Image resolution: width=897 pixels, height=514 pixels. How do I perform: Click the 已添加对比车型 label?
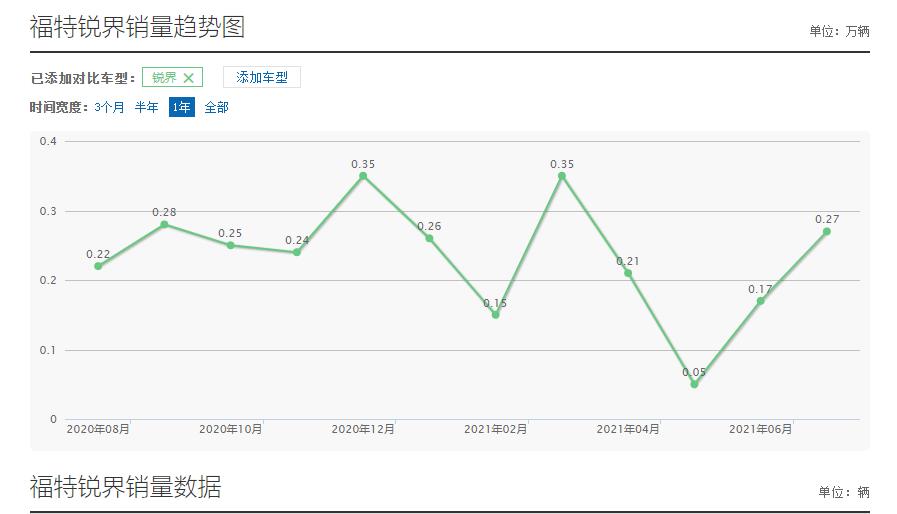82,78
